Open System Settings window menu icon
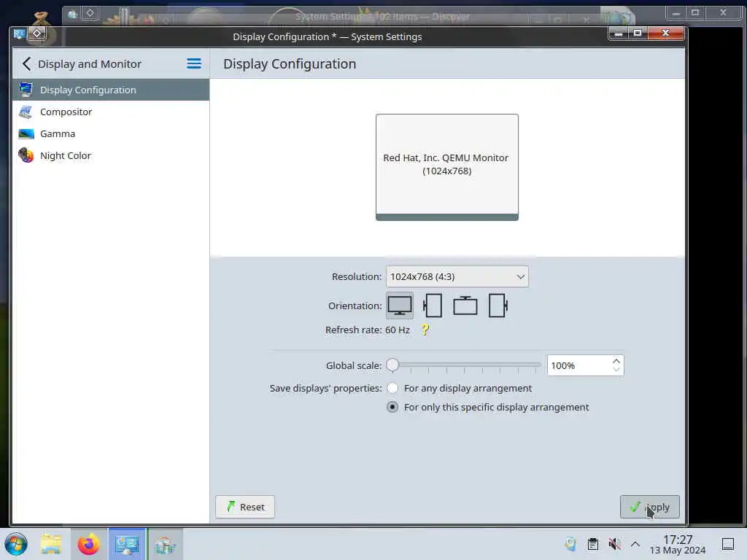The image size is (747, 560). point(19,34)
